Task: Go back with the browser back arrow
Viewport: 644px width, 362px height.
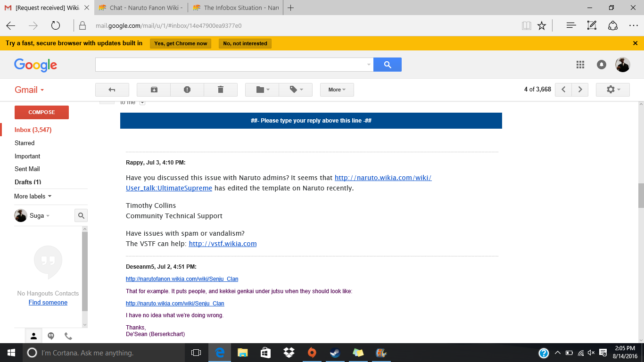Action: [x=10, y=25]
